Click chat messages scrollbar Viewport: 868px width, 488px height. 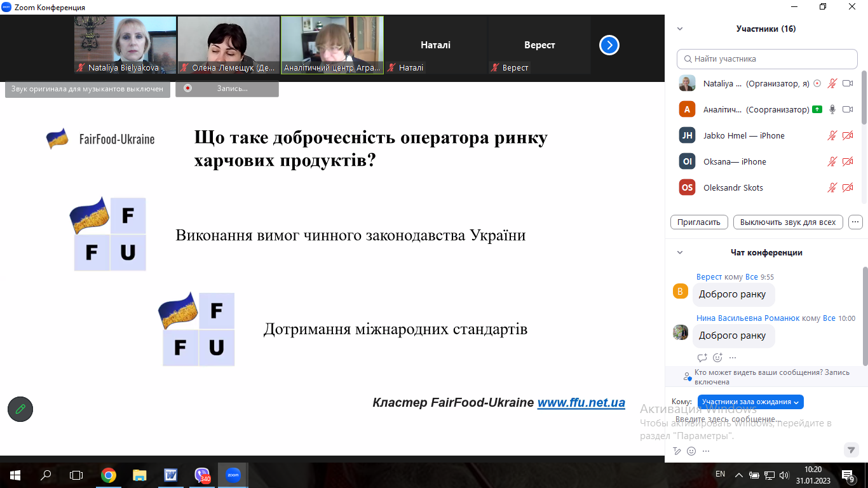coord(864,316)
